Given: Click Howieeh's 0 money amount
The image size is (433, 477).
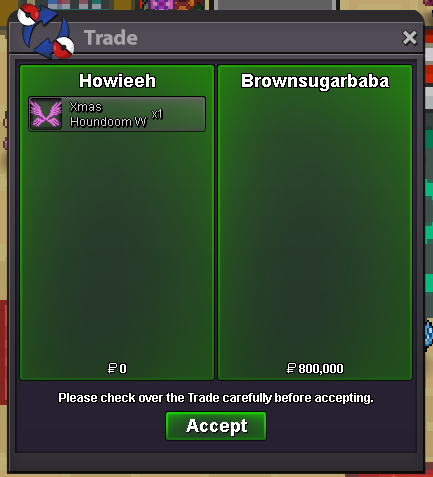Looking at the screenshot, I should pos(123,369).
